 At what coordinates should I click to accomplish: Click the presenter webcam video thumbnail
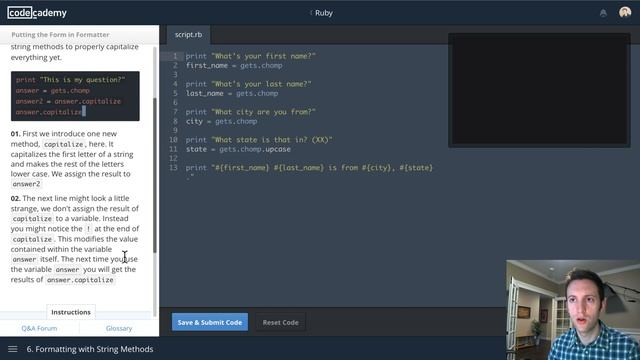(573, 310)
